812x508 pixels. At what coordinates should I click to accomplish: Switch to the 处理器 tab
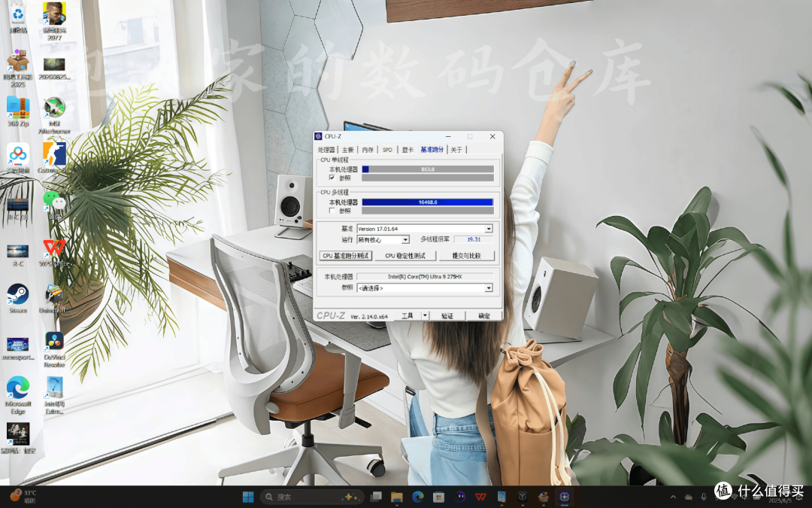326,150
